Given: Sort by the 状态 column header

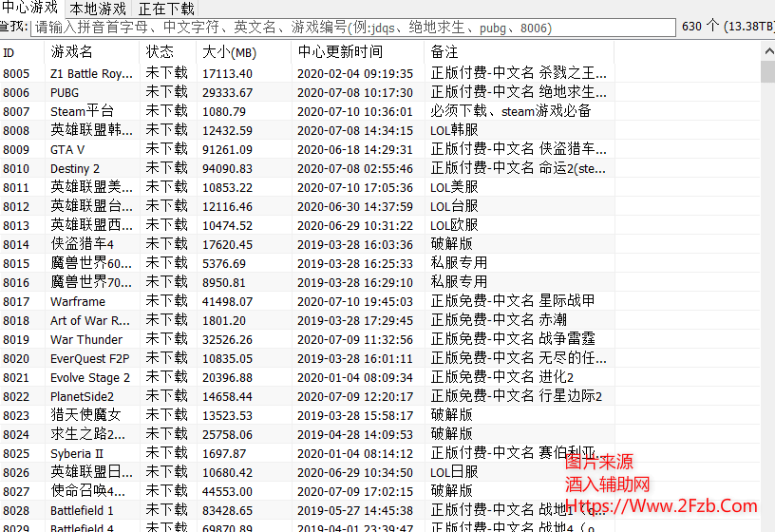Looking at the screenshot, I should pos(167,52).
